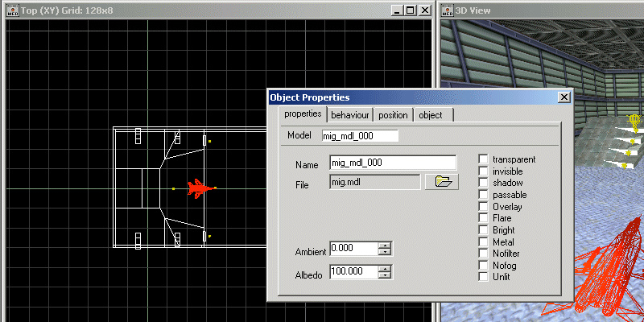This screenshot has width=644, height=322.
Task: Check the Nofog option
Action: pos(483,265)
